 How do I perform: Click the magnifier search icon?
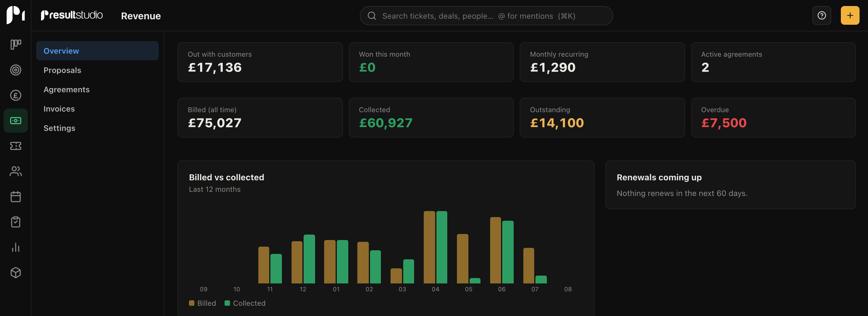(372, 16)
